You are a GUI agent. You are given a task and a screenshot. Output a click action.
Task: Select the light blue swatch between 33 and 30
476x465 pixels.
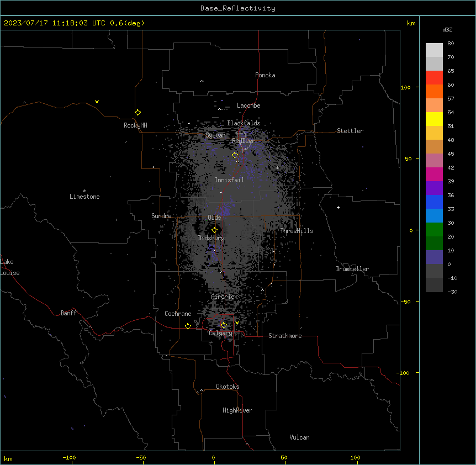tap(434, 216)
